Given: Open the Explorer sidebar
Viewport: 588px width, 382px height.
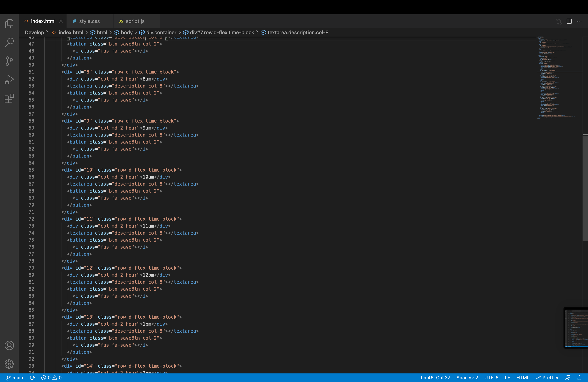Looking at the screenshot, I should 9,24.
